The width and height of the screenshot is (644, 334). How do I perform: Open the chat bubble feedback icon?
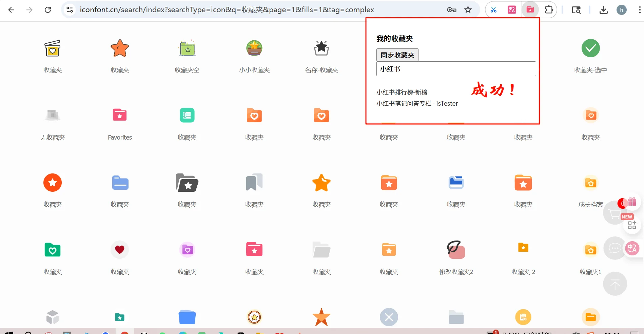(615, 248)
